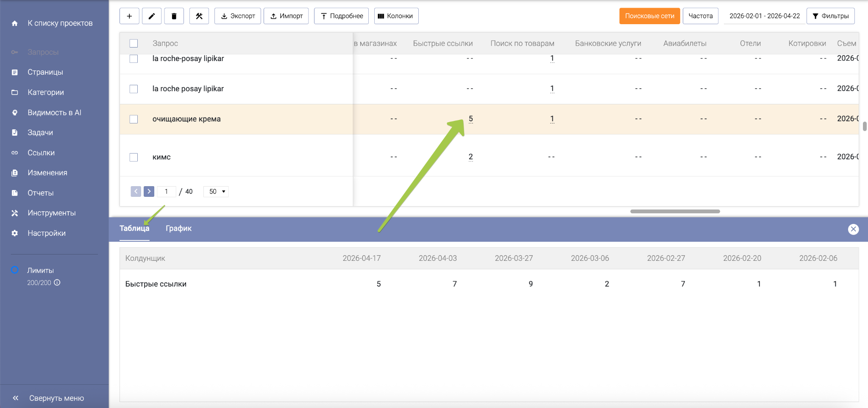Open Видимость в AI sidebar item
Screen dimensions: 868x408
pos(54,112)
